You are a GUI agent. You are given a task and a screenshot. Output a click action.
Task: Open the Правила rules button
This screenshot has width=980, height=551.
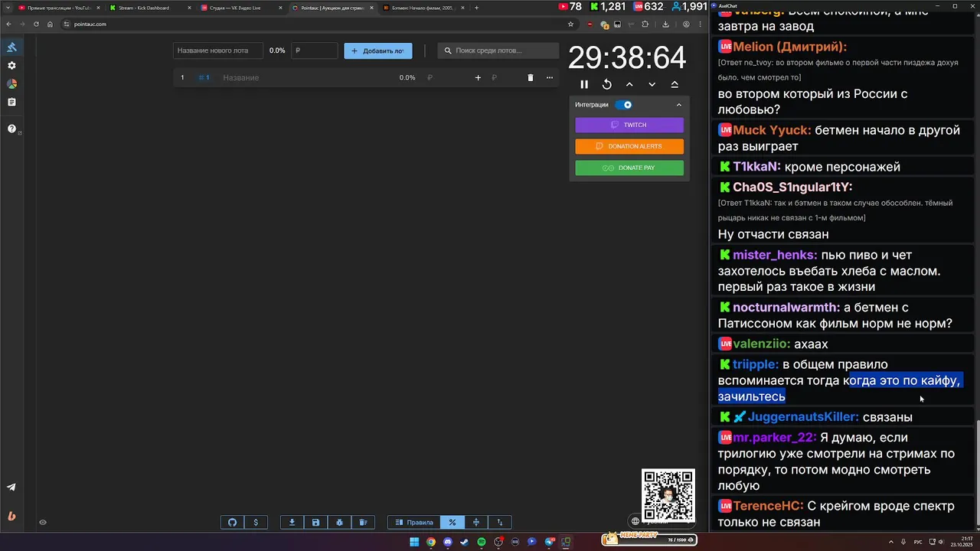click(x=414, y=523)
